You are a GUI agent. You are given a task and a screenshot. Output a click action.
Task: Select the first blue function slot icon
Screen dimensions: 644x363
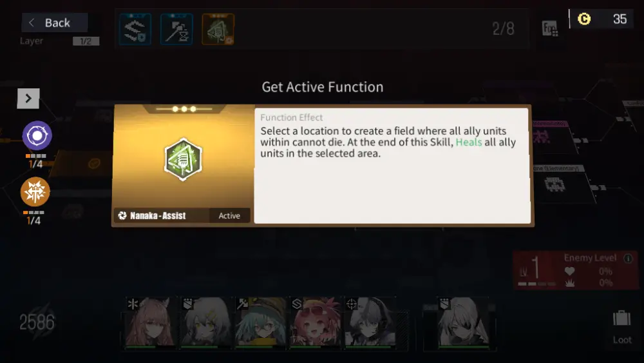pyautogui.click(x=135, y=29)
